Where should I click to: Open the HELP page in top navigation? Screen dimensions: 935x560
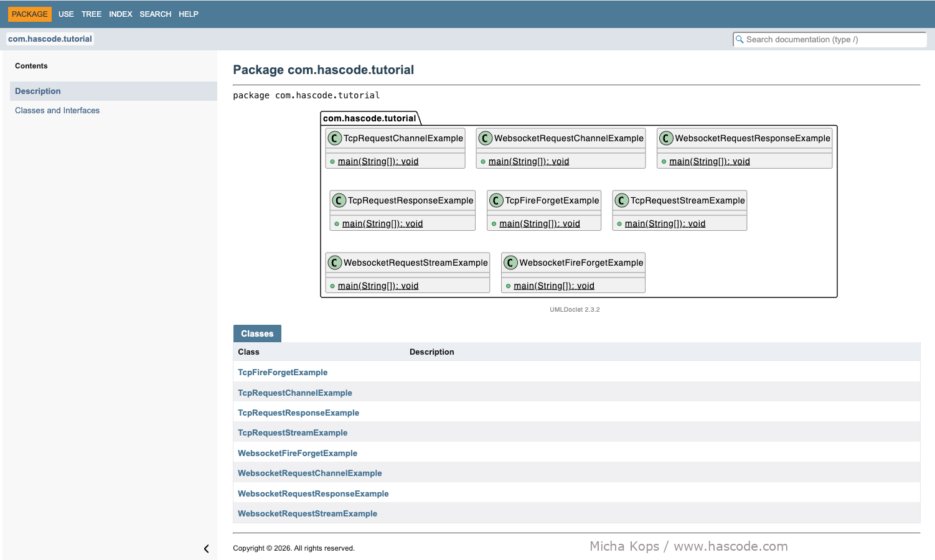tap(188, 14)
